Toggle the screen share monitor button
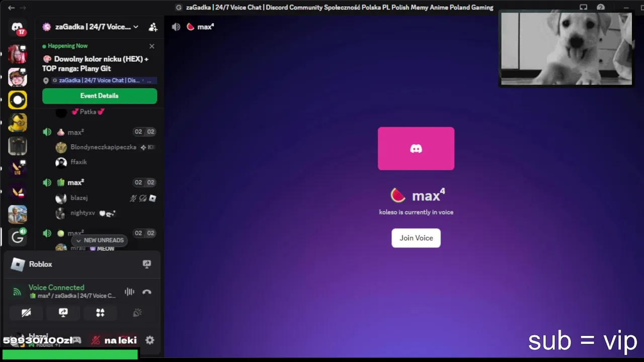Viewport: 644px width, 362px height. [x=63, y=313]
